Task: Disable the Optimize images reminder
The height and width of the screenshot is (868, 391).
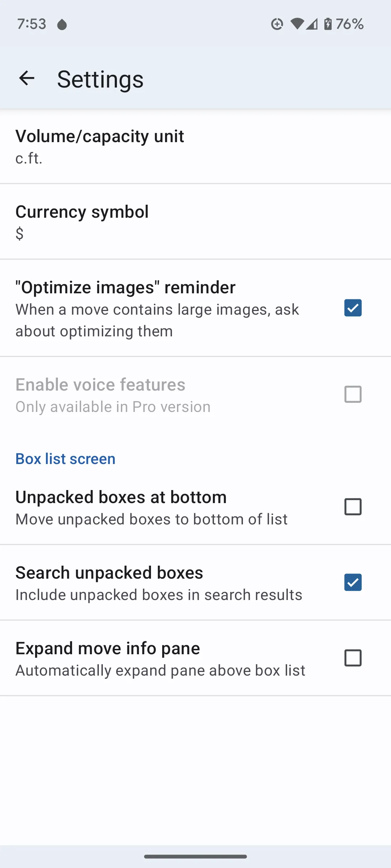Action: pyautogui.click(x=352, y=308)
